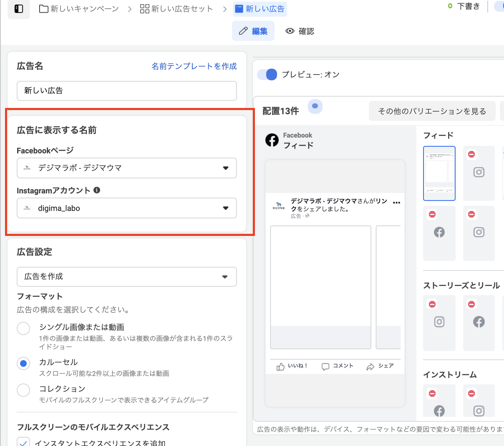Select the シングル画像または動画 format option
The height and width of the screenshot is (446, 504).
(x=23, y=328)
